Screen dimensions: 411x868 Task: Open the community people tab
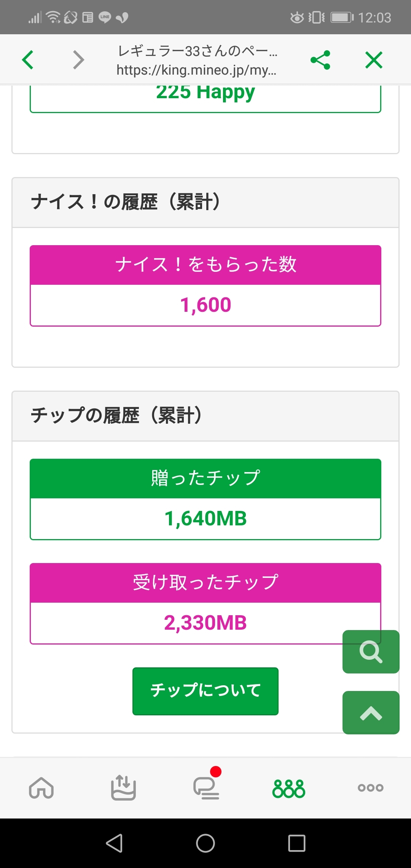289,788
